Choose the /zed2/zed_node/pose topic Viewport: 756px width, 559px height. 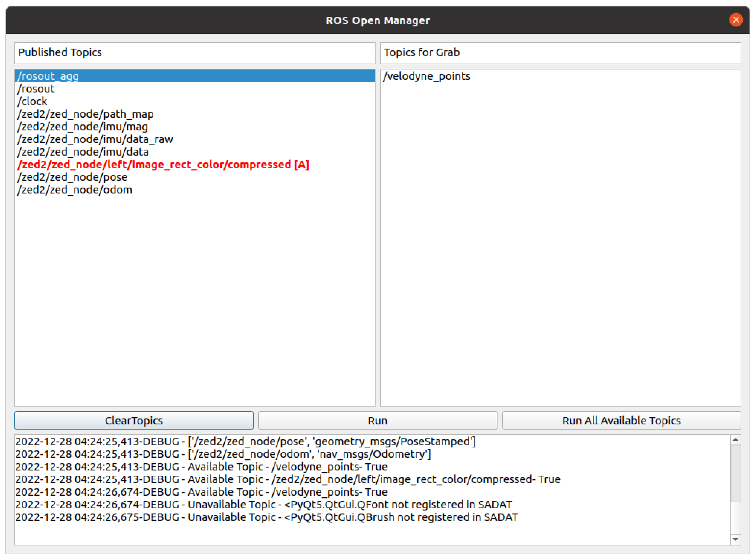(72, 177)
